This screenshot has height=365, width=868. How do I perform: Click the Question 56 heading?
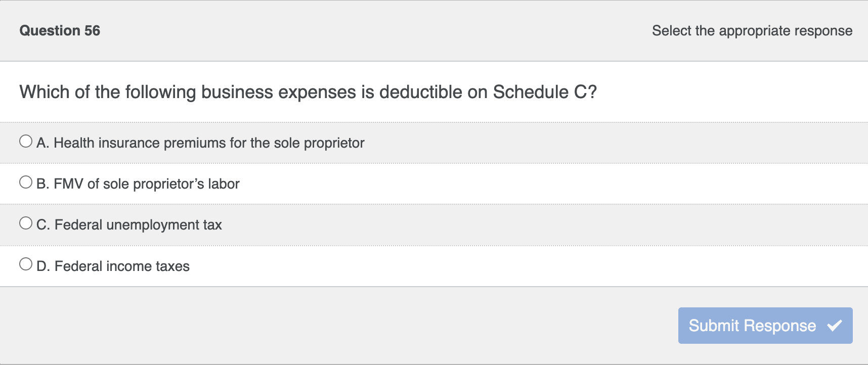[60, 30]
